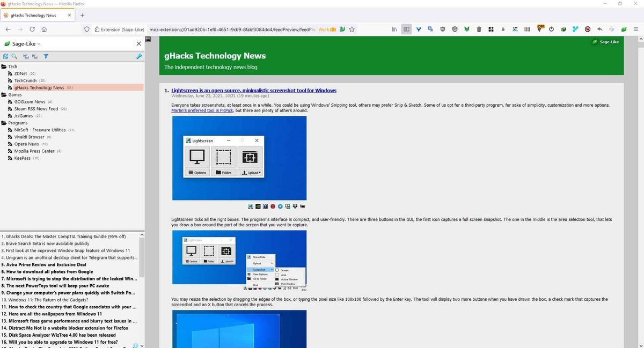The height and width of the screenshot is (348, 644).
Task: Open the Lightscreen tray menu screenshot
Action: pyautogui.click(x=239, y=262)
